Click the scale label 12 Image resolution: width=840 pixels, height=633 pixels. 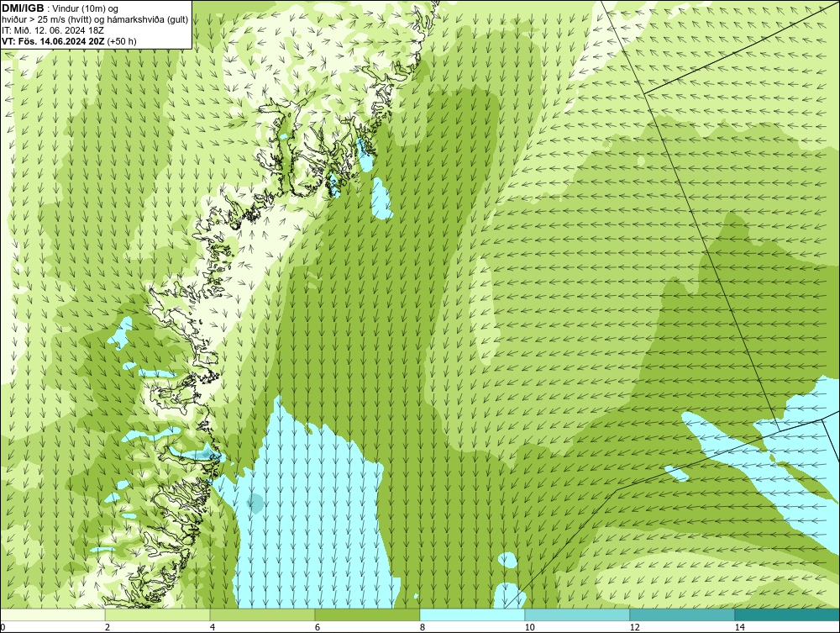coord(635,627)
